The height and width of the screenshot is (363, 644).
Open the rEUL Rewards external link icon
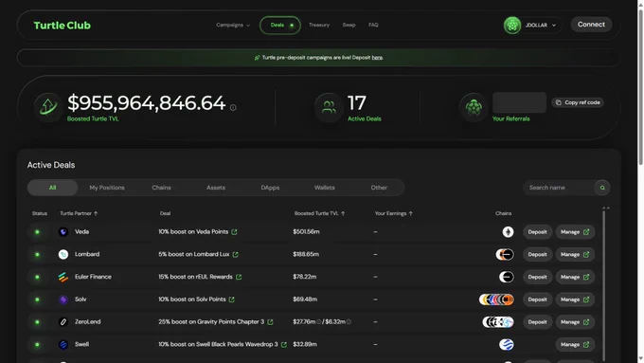(x=239, y=277)
